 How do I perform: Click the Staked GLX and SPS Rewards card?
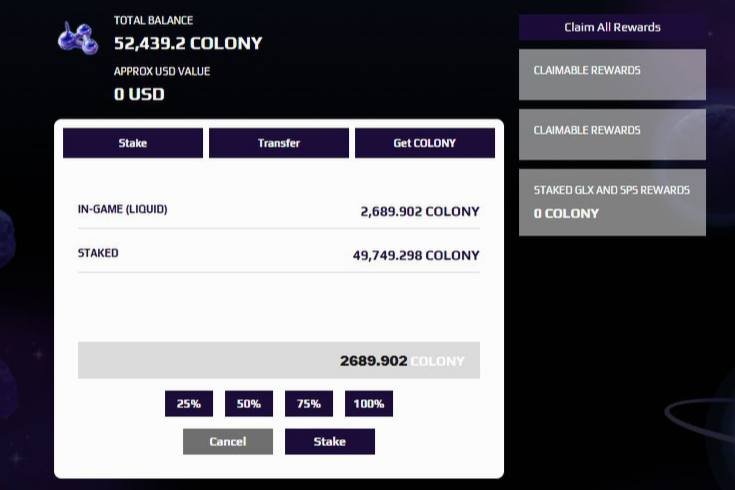[x=612, y=202]
